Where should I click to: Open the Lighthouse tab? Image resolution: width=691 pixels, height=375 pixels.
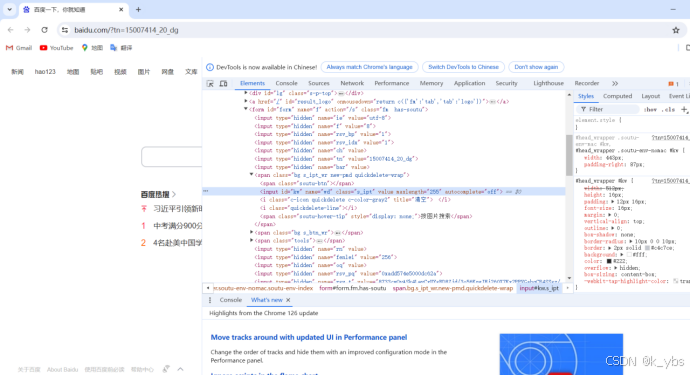click(x=548, y=83)
